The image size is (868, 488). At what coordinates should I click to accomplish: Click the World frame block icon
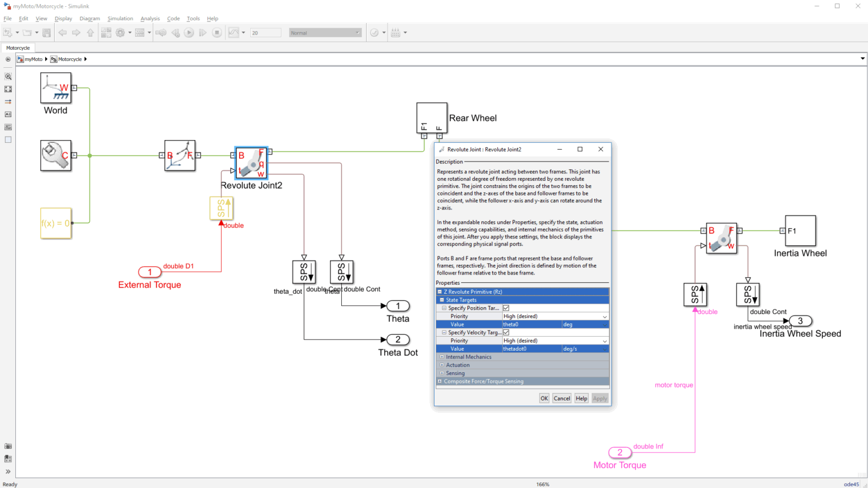(x=56, y=88)
